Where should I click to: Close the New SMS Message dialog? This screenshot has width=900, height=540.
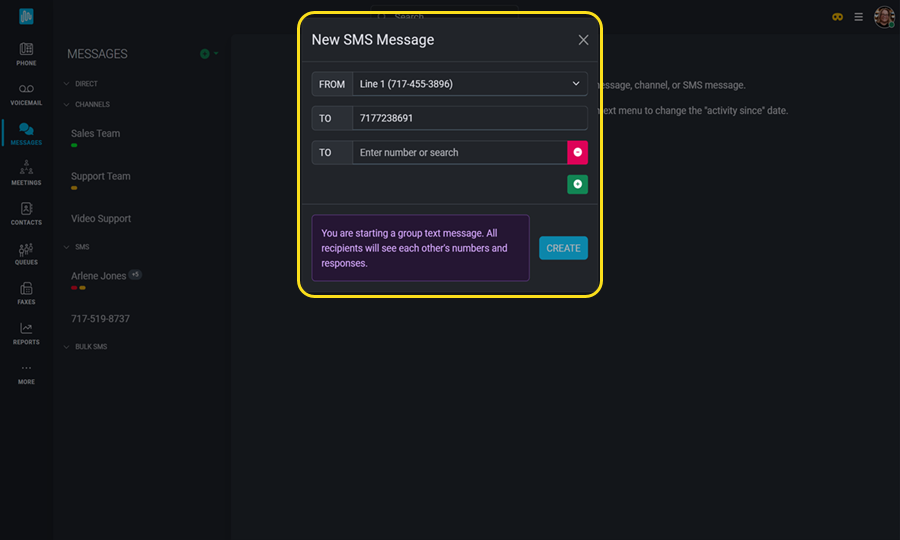[583, 40]
